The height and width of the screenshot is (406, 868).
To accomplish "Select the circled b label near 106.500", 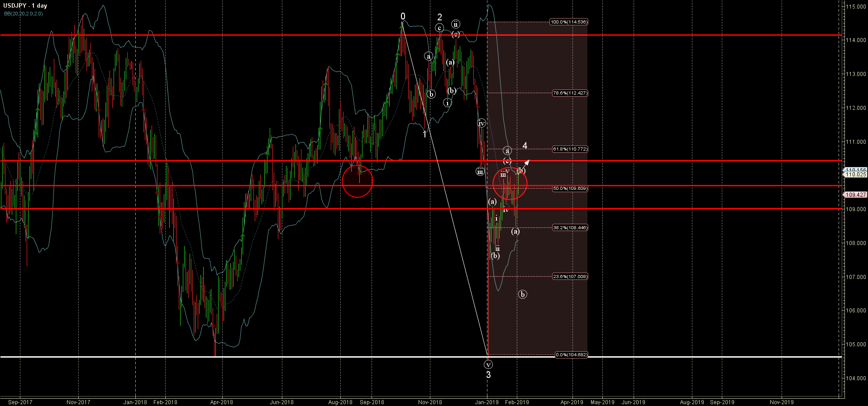I will coord(523,294).
